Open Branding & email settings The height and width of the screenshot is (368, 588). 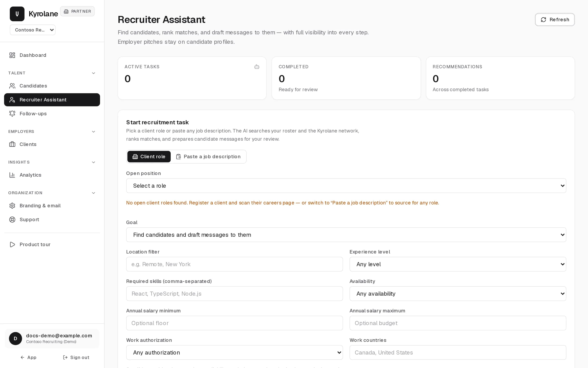(x=52, y=206)
